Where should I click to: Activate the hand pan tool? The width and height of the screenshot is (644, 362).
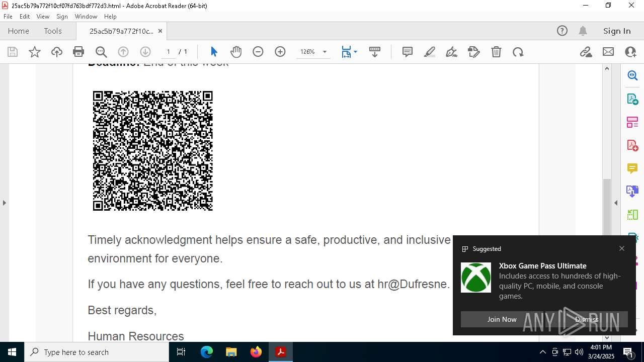pyautogui.click(x=236, y=52)
